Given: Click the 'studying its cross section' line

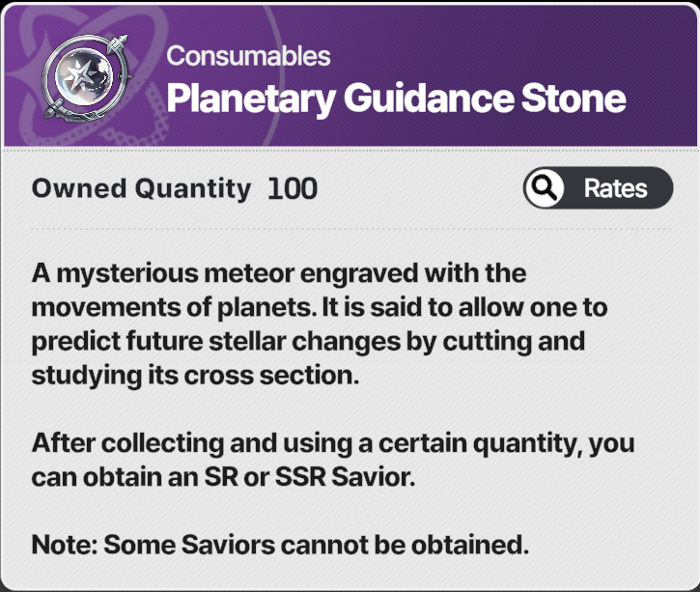Looking at the screenshot, I should click(196, 376).
